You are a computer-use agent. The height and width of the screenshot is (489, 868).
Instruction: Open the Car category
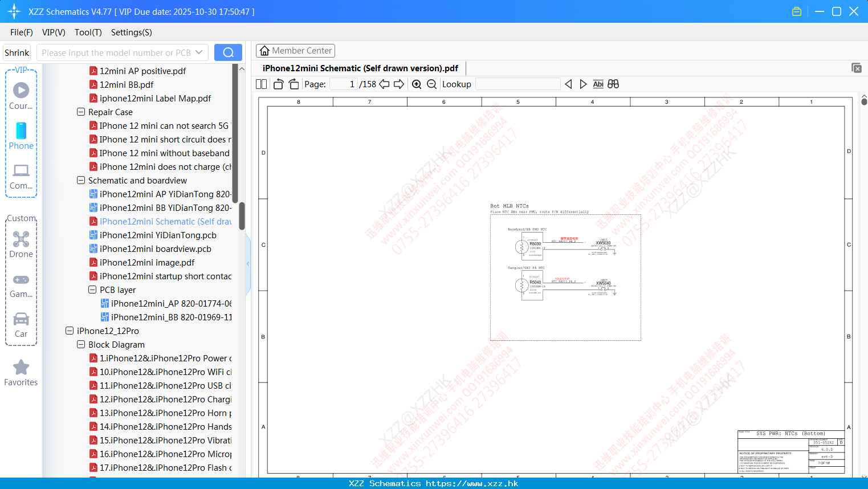[21, 325]
